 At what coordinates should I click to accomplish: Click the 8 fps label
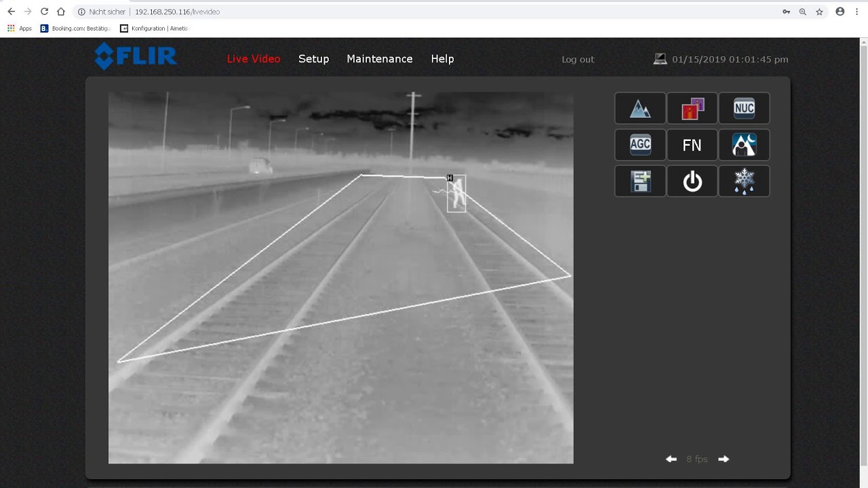(x=696, y=459)
